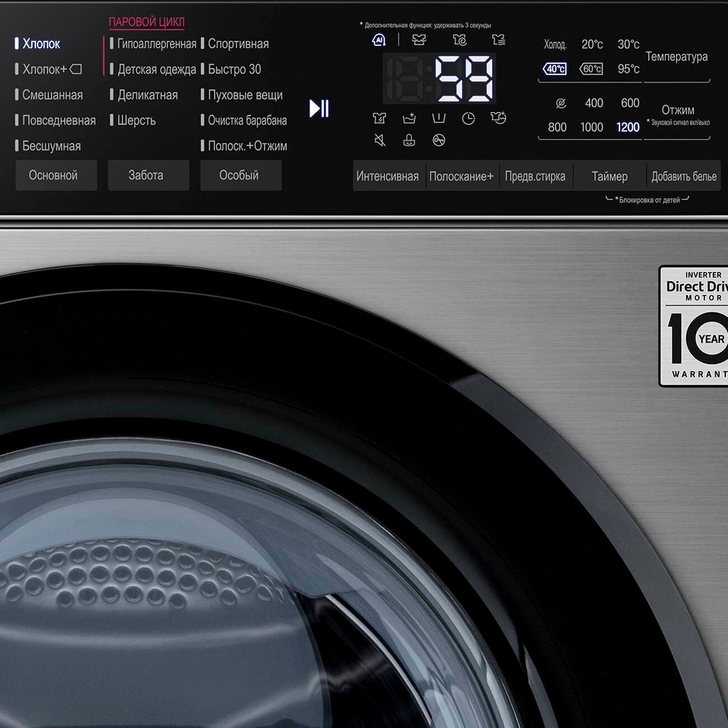Tap the ПАРОВОЙ ЦИКЛ heading
This screenshot has height=728, width=728.
pyautogui.click(x=146, y=22)
